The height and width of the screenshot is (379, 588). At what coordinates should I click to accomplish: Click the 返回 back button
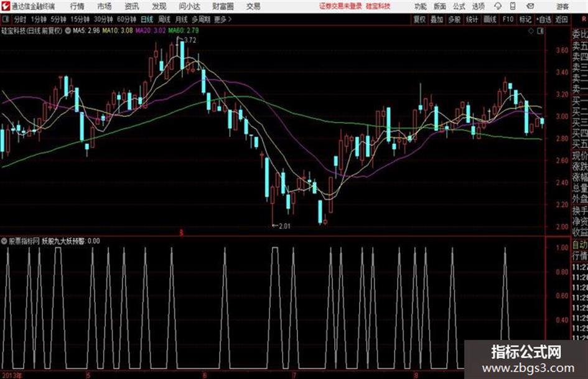click(x=561, y=19)
